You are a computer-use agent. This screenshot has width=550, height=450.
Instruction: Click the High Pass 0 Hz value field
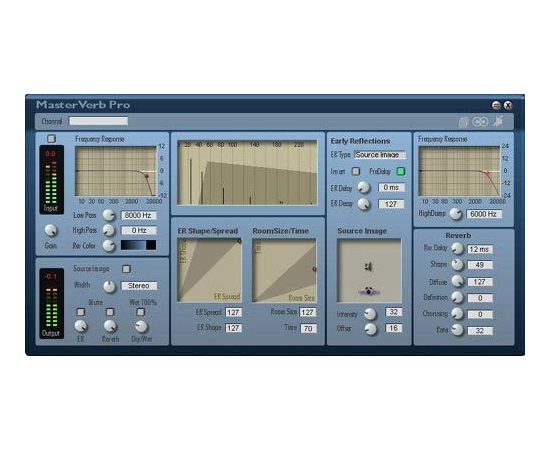(x=139, y=230)
